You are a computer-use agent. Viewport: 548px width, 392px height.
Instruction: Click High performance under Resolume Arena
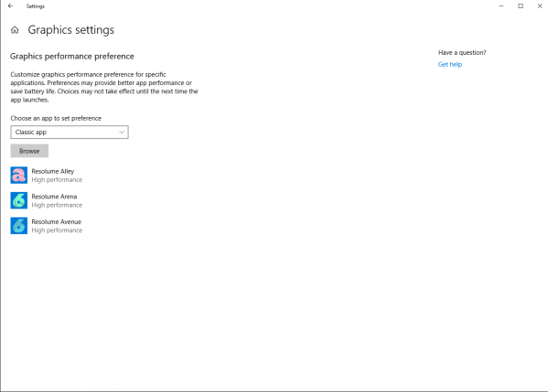pyautogui.click(x=57, y=205)
